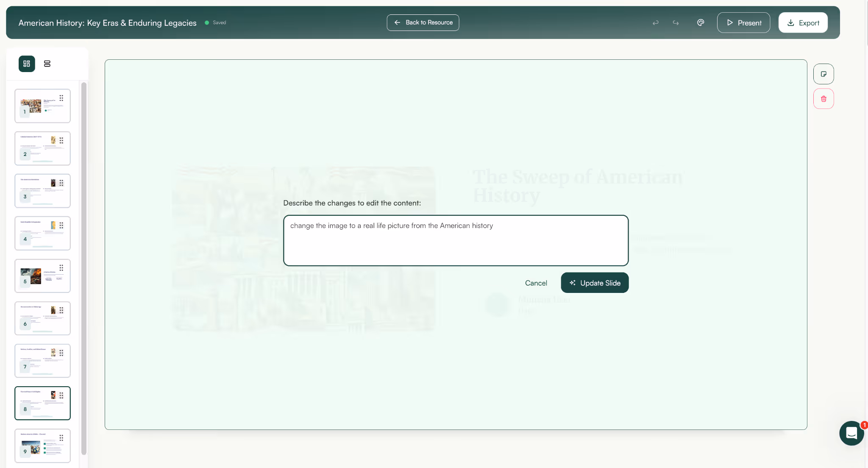Click the undo arrow icon
The height and width of the screenshot is (468, 868).
click(655, 23)
